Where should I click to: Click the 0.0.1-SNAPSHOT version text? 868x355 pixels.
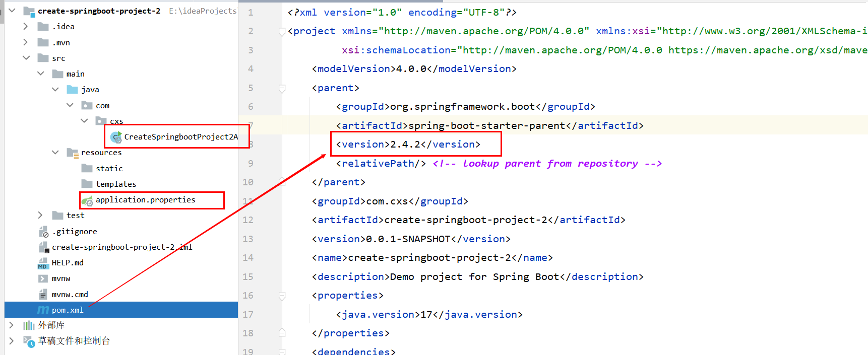coord(408,239)
